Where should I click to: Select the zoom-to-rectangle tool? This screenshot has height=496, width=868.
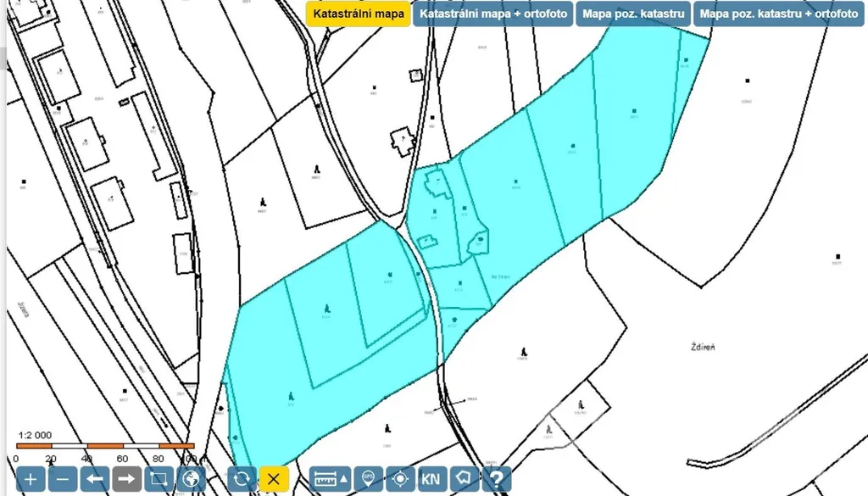click(x=158, y=479)
